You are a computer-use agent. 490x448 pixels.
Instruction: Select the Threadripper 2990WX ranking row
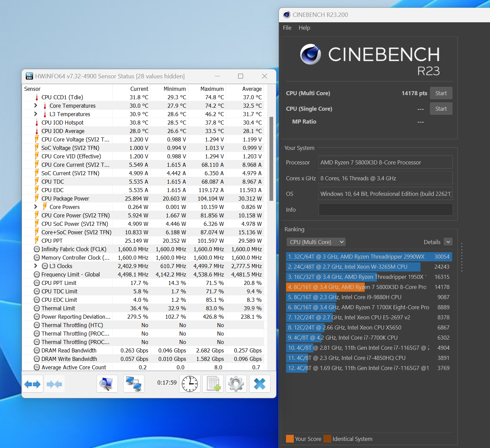[369, 257]
